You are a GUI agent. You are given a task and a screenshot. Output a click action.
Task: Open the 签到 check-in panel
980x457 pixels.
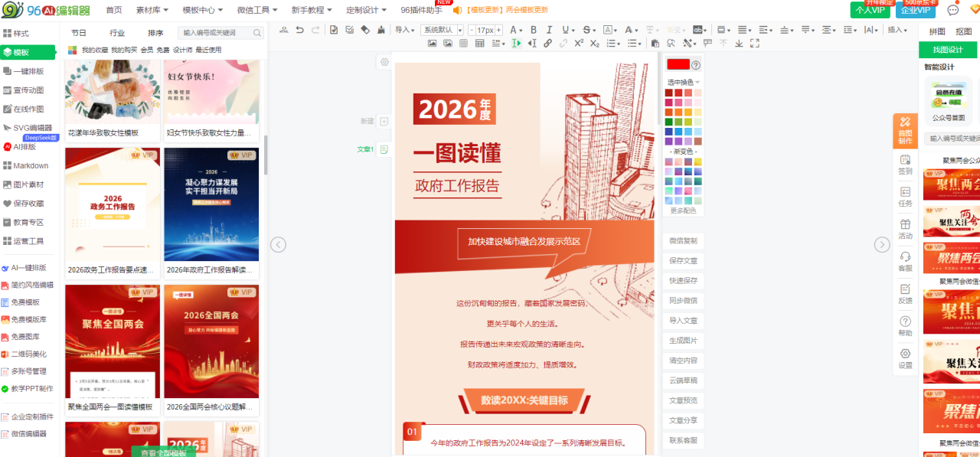(x=905, y=165)
